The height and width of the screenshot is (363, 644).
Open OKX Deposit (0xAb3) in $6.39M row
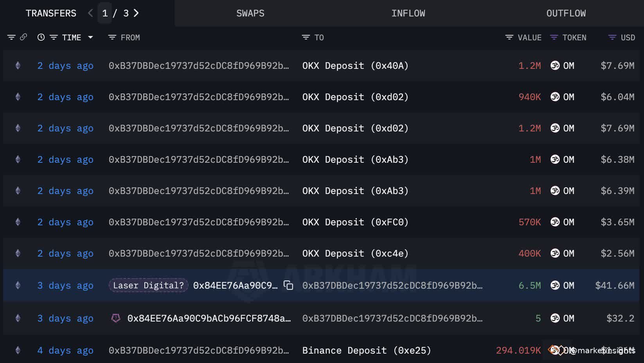[x=355, y=191]
